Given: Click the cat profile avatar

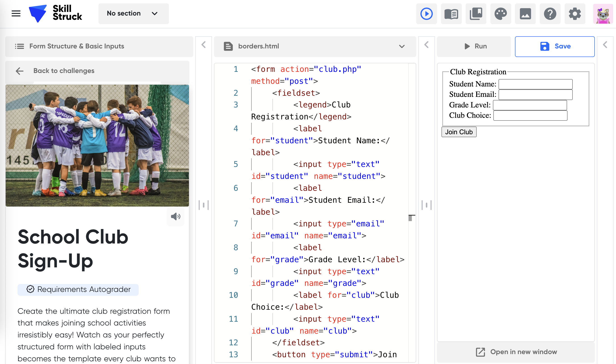Looking at the screenshot, I should point(603,14).
